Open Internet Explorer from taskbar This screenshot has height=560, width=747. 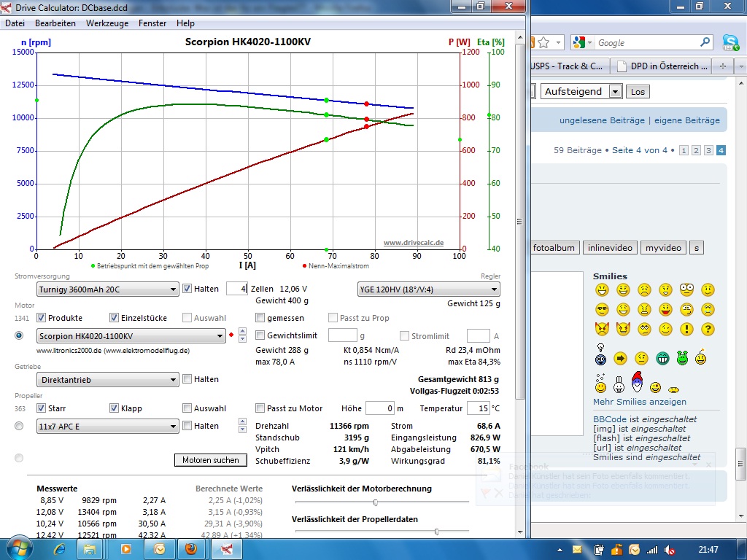tap(59, 549)
